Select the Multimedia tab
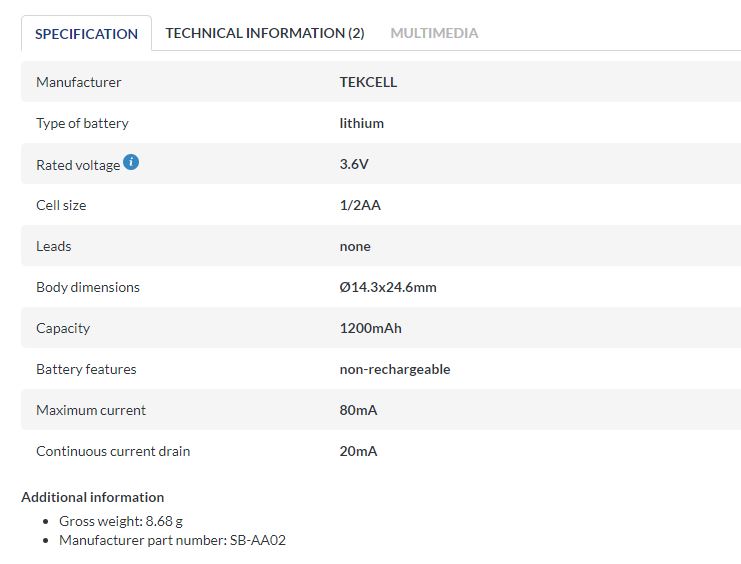This screenshot has width=741, height=564. [x=434, y=33]
